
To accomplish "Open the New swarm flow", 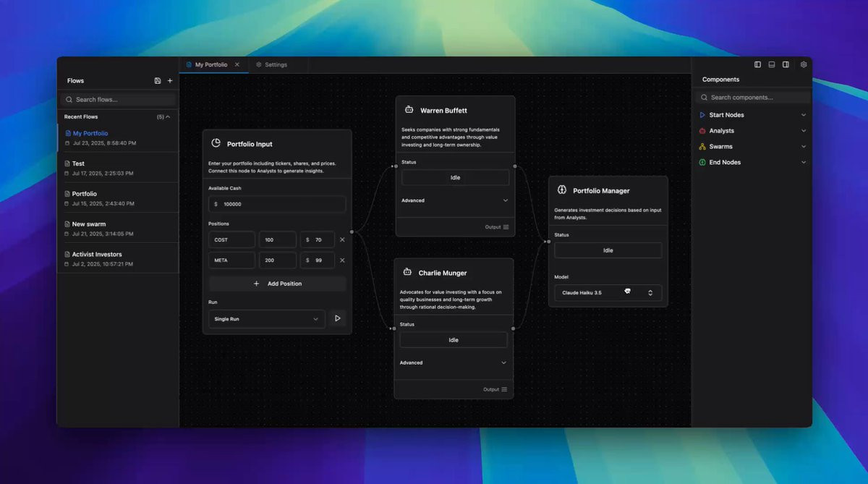I will (118, 229).
